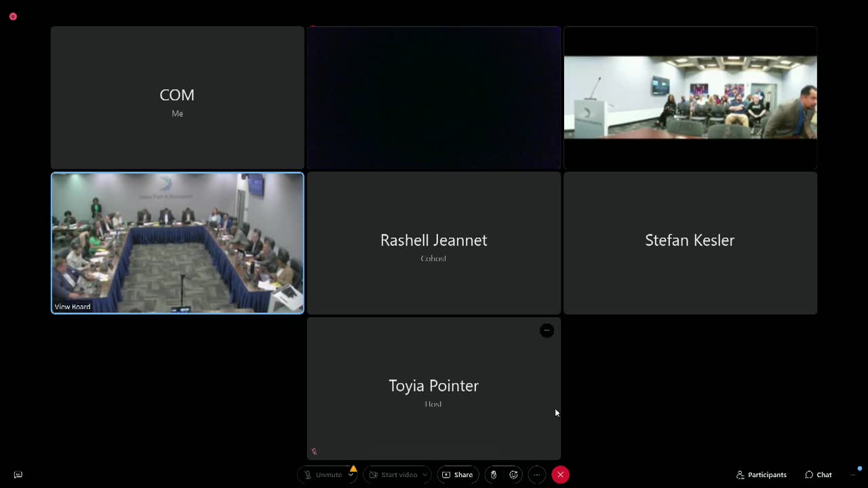Open the Chat panel
The width and height of the screenshot is (868, 488).
818,474
